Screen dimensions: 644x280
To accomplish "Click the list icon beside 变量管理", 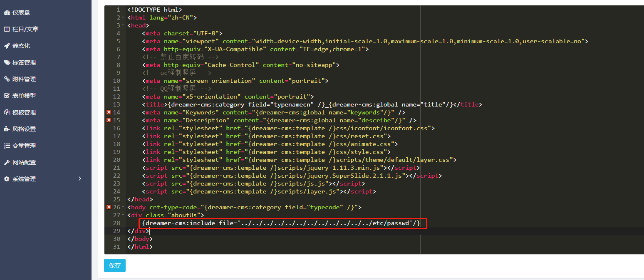I will pyautogui.click(x=7, y=146).
